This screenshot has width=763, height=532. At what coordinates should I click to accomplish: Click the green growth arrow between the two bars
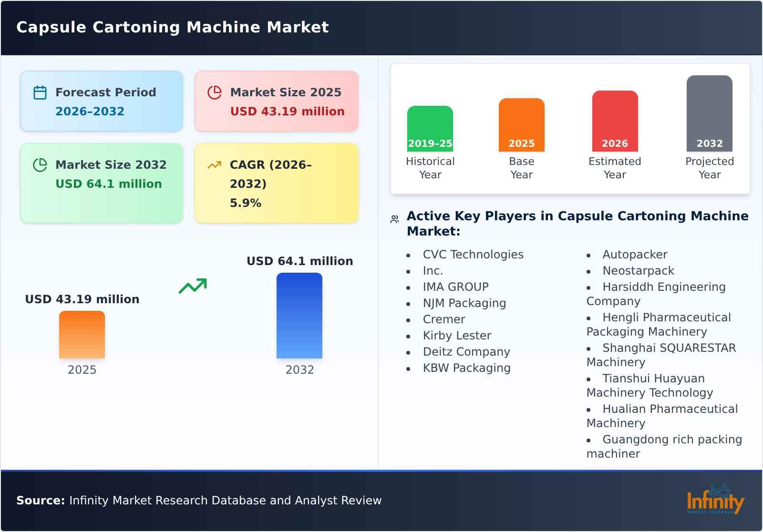point(194,286)
